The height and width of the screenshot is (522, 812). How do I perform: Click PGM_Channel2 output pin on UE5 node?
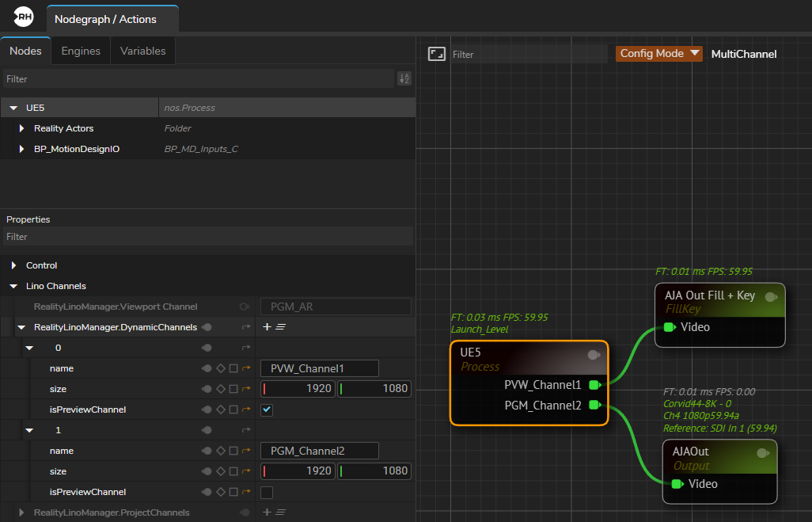point(594,406)
